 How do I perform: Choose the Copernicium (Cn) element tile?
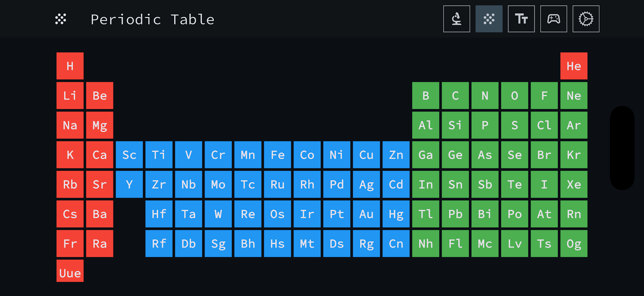pyautogui.click(x=396, y=244)
